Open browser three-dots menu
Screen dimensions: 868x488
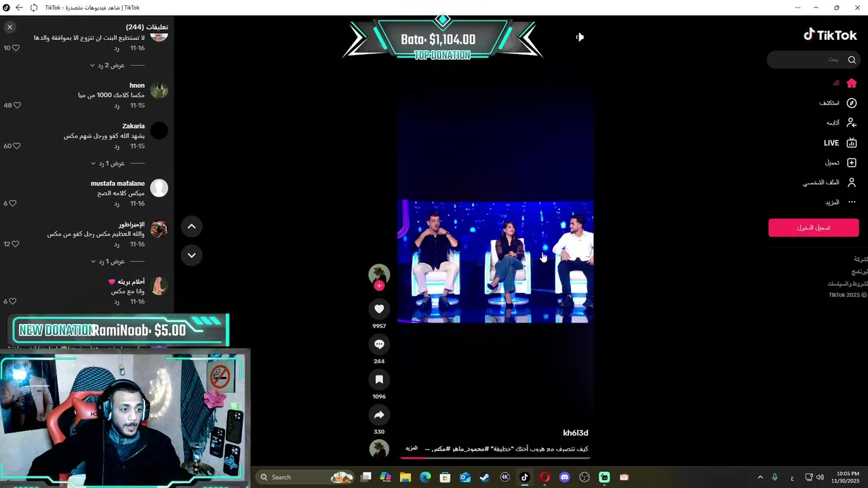pyautogui.click(x=797, y=7)
